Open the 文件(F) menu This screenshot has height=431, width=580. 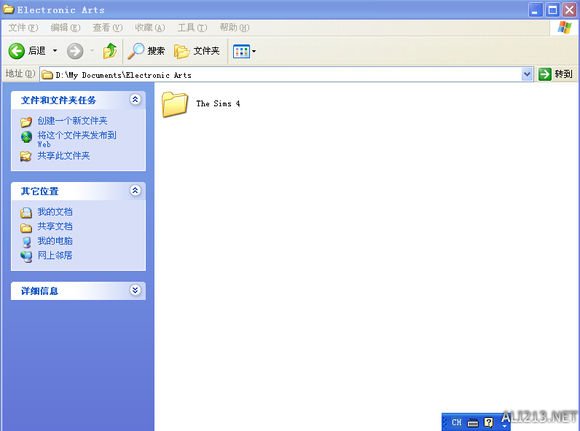tap(23, 27)
